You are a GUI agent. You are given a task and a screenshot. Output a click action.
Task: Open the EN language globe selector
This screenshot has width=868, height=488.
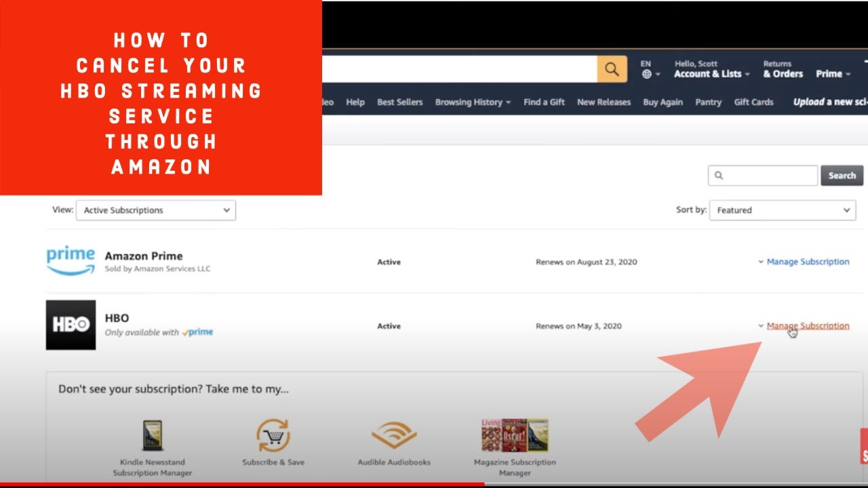tap(650, 69)
